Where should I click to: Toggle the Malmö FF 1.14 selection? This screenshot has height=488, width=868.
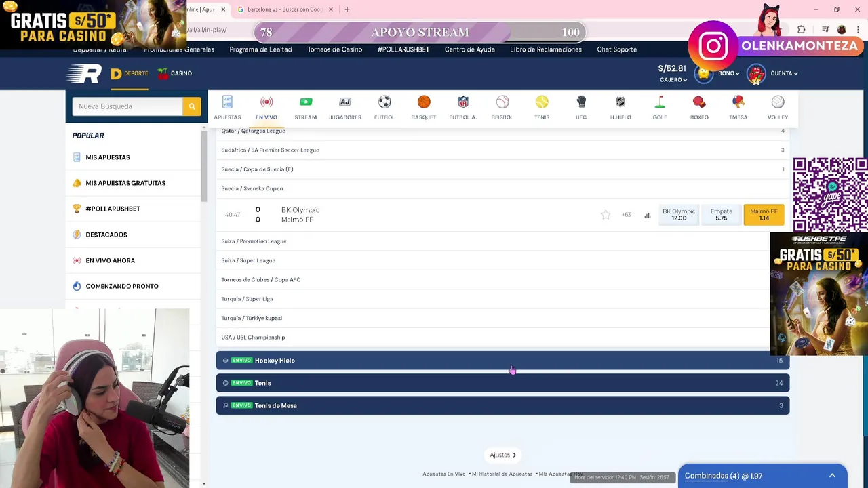tap(764, 215)
